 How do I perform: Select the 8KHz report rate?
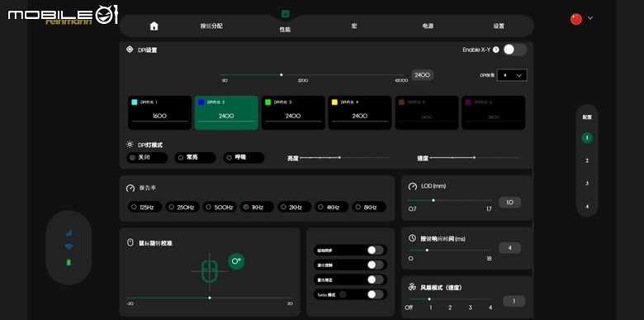(369, 207)
